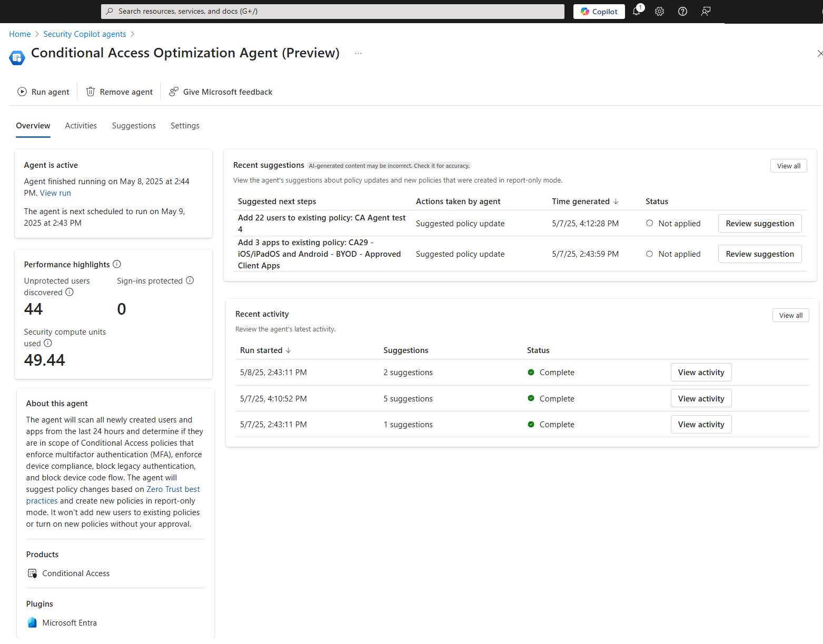The width and height of the screenshot is (823, 644).
Task: Open the View run link
Action: coord(55,193)
